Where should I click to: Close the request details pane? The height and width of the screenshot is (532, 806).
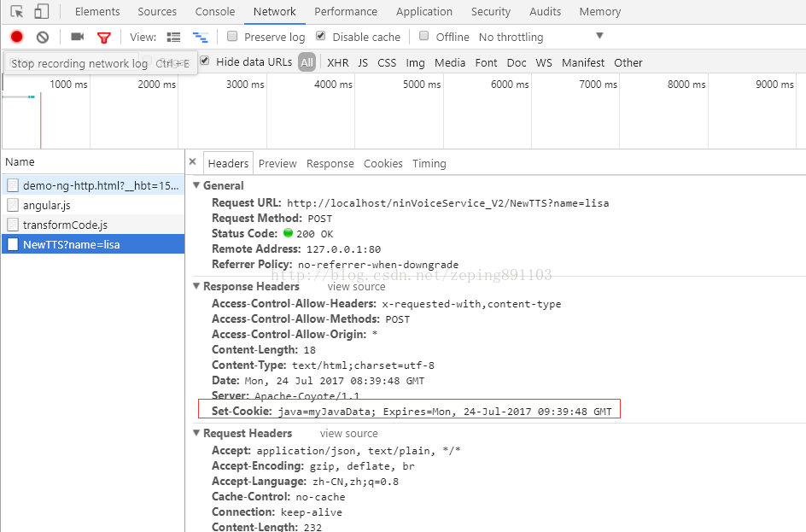click(193, 161)
